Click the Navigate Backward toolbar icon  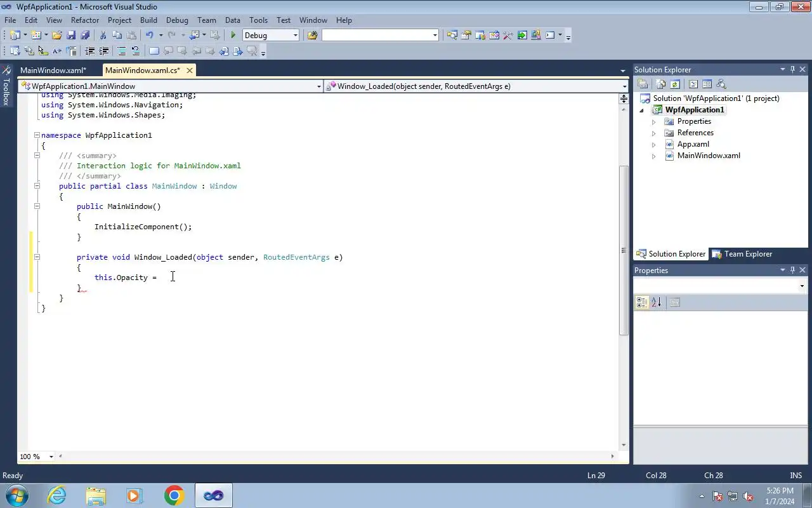point(194,36)
